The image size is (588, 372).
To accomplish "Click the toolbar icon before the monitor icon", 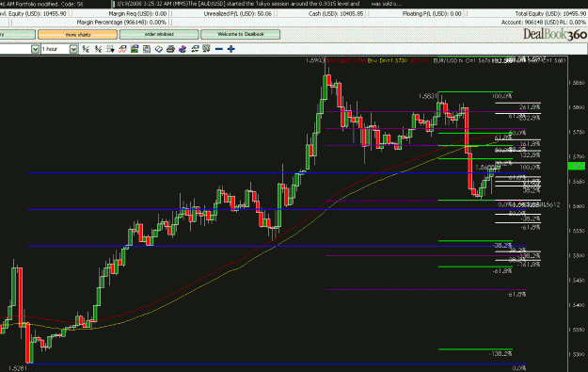I will (195, 49).
